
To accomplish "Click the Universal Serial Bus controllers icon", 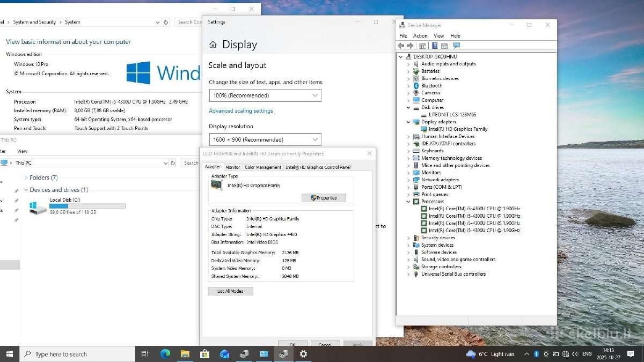I will pos(416,274).
